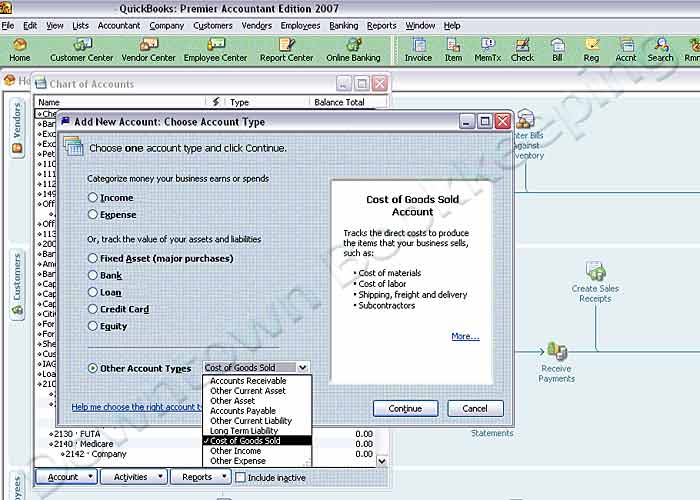Select the Equity account type
The width and height of the screenshot is (700, 500).
pos(92,326)
